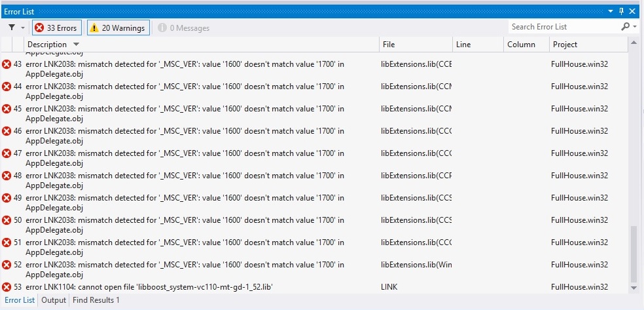This screenshot has width=644, height=310.
Task: Click the scrollbar down arrow
Action: [633, 287]
